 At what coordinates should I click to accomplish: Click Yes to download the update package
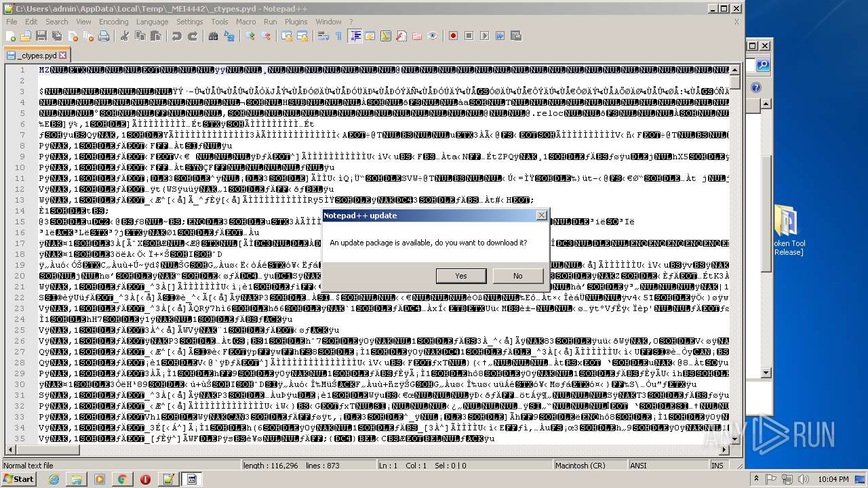[461, 276]
